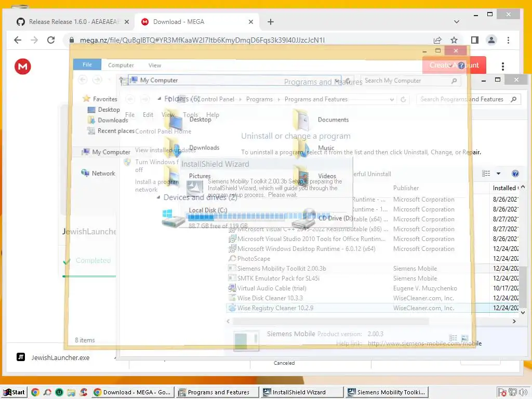Refresh the Programs and Features window
The width and height of the screenshot is (532, 399).
click(403, 99)
